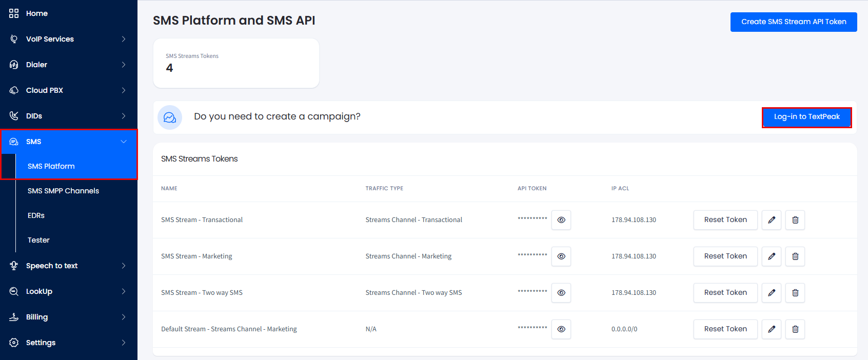
Task: Reset Token for SMS Stream - Transactional
Action: [x=725, y=220]
